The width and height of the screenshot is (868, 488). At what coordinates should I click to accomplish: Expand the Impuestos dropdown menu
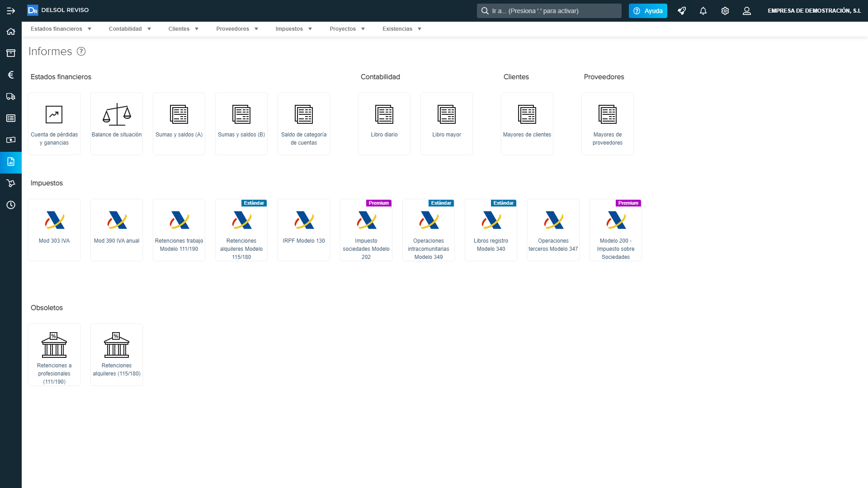coord(294,29)
